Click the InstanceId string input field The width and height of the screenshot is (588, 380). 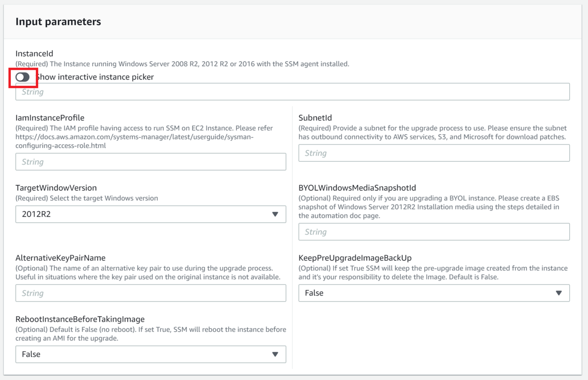[293, 92]
